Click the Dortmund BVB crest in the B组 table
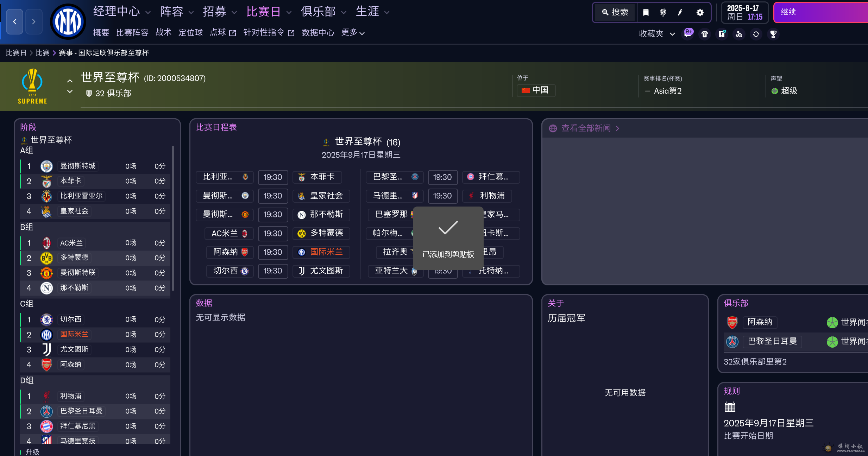Screen dimensions: 868x456 point(46,258)
